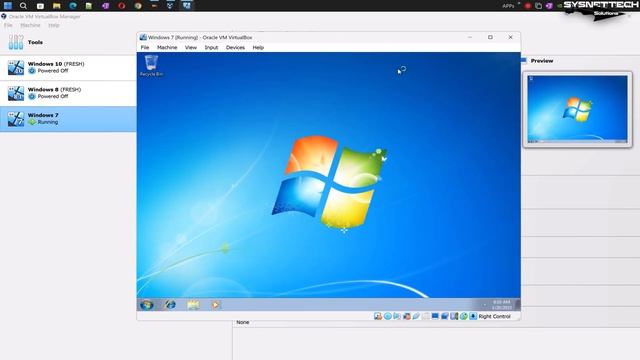The height and width of the screenshot is (360, 640).
Task: Open Windows Explorer on the guest taskbar
Action: (x=193, y=304)
